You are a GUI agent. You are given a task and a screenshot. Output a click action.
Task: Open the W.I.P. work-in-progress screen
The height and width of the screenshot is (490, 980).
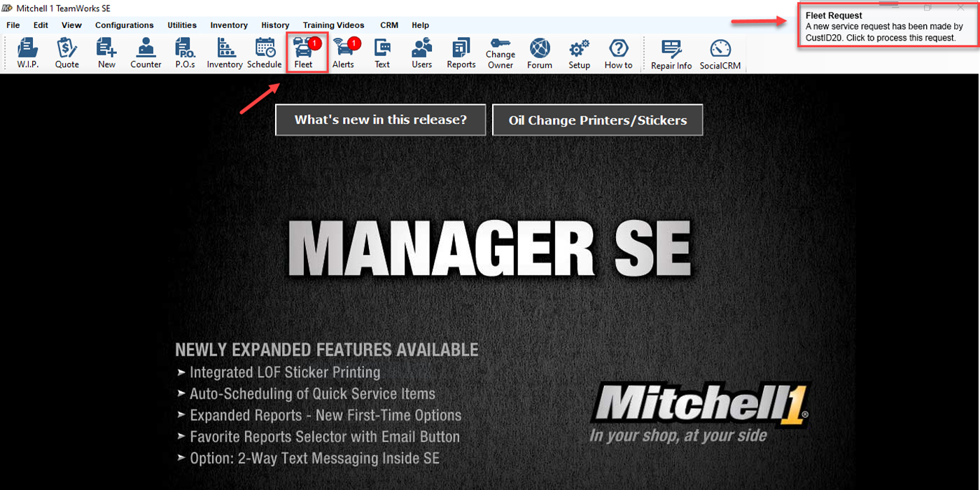click(x=28, y=54)
